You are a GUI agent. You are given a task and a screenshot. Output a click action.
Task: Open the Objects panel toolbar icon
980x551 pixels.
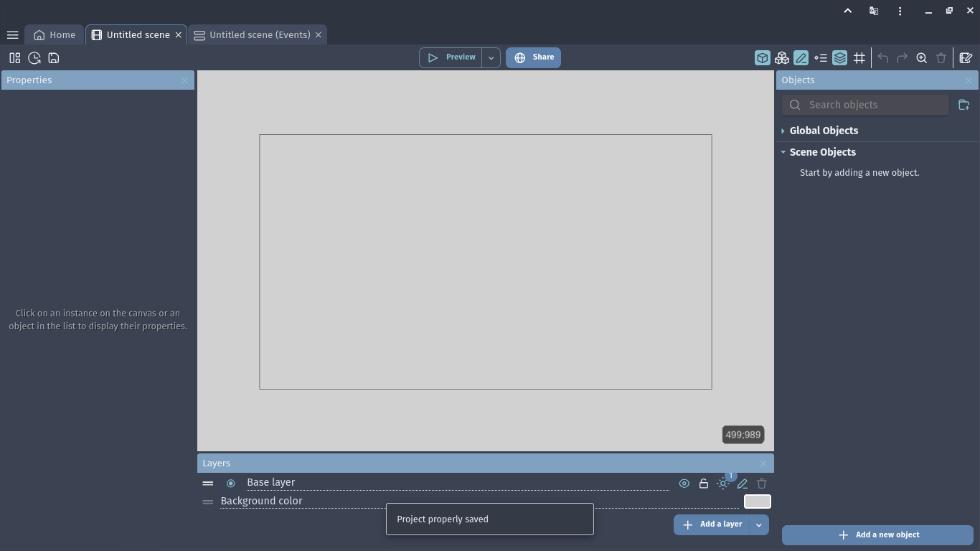[762, 57]
